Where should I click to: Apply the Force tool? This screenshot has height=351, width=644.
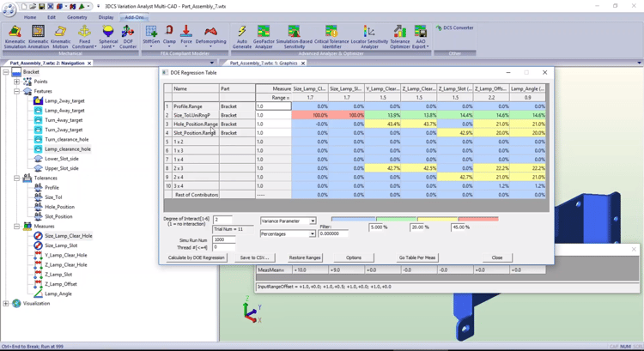(x=186, y=36)
